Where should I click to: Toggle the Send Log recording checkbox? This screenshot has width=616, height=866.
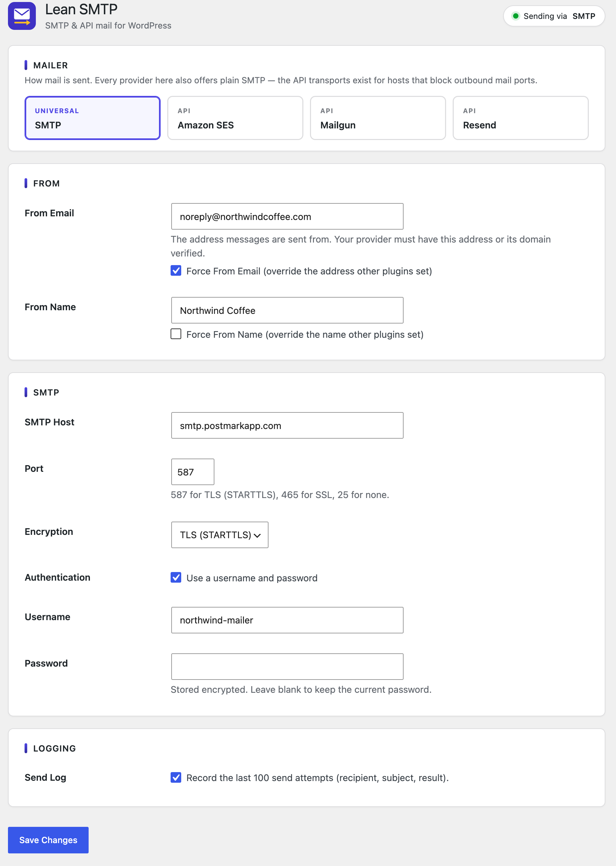[x=176, y=778]
